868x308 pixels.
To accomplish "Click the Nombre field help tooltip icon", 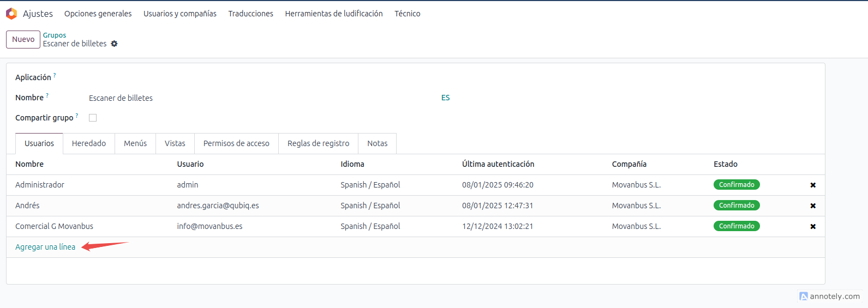I will [x=47, y=95].
